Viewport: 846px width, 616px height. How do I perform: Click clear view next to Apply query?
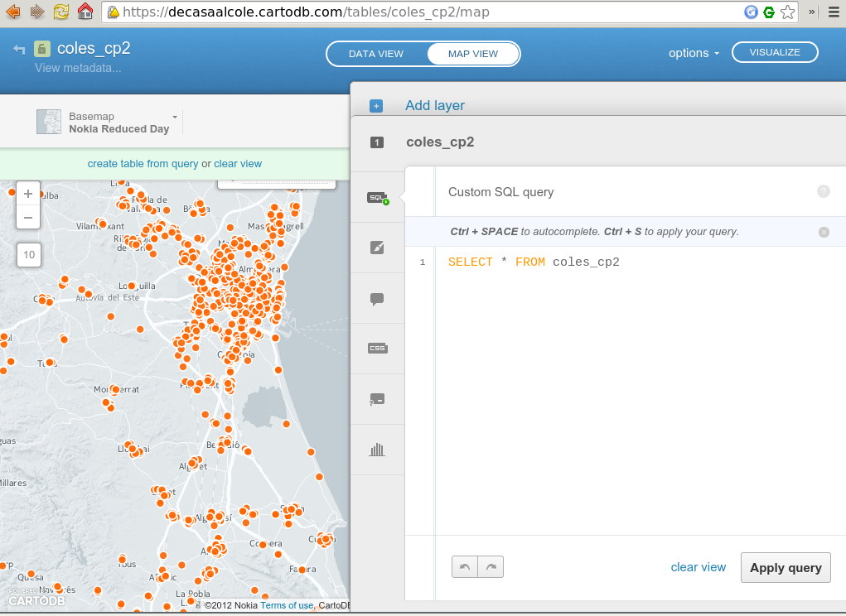pos(699,567)
